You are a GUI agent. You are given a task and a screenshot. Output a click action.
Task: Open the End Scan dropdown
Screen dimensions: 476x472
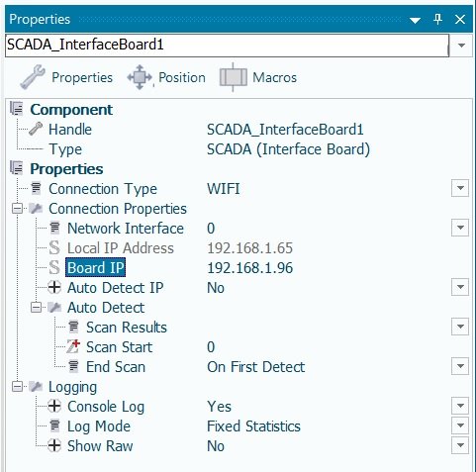[x=460, y=366]
